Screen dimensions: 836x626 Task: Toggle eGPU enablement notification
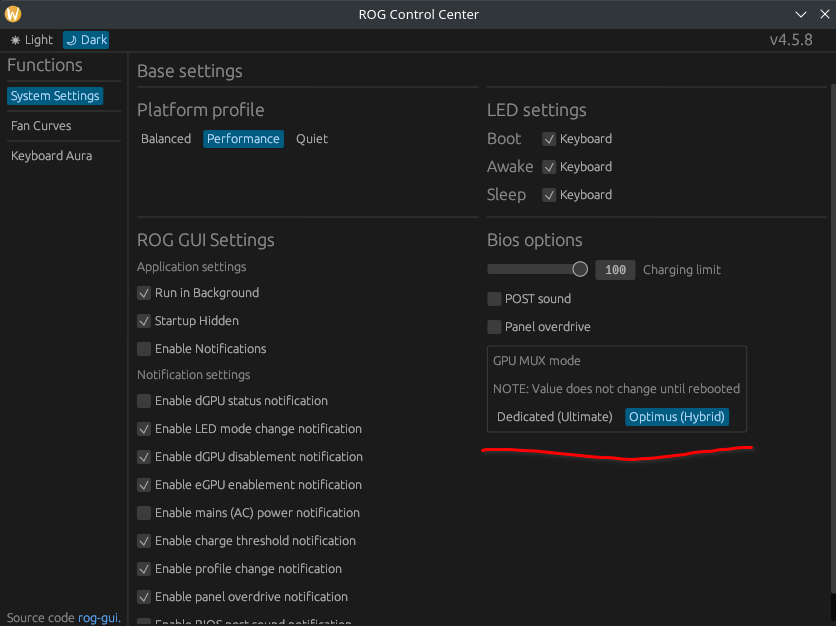(x=144, y=485)
